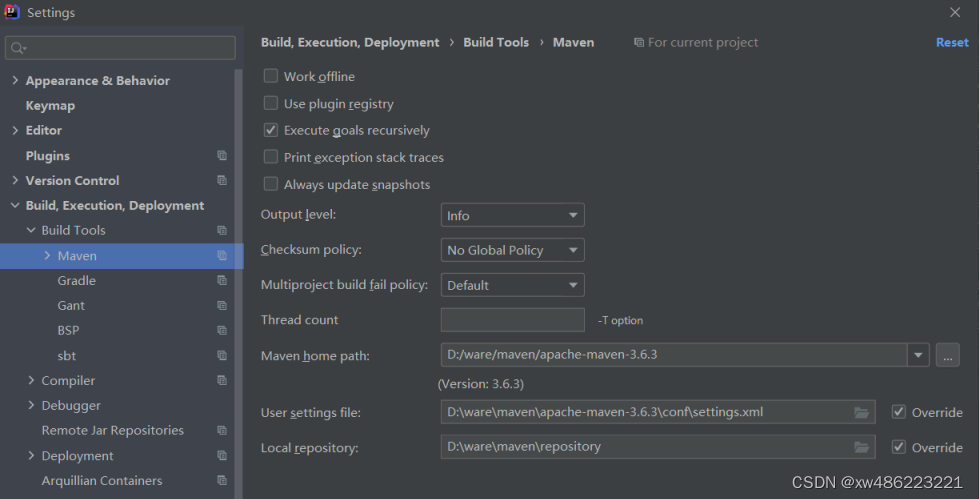This screenshot has height=499, width=979.
Task: Select Keymap in the settings tree
Action: tap(50, 106)
